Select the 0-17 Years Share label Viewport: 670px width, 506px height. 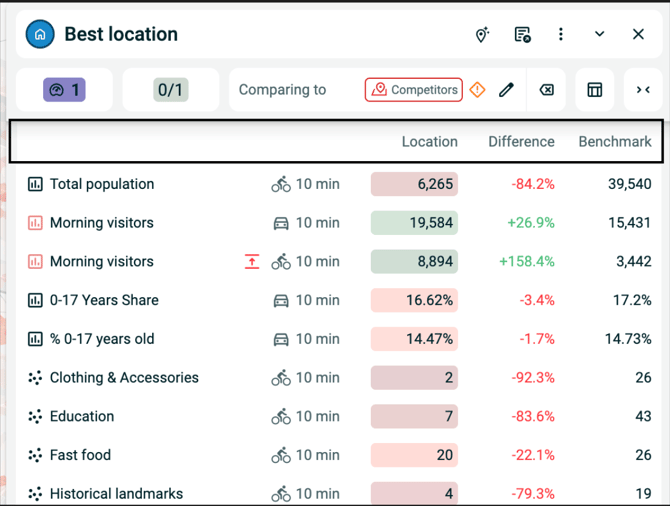104,300
